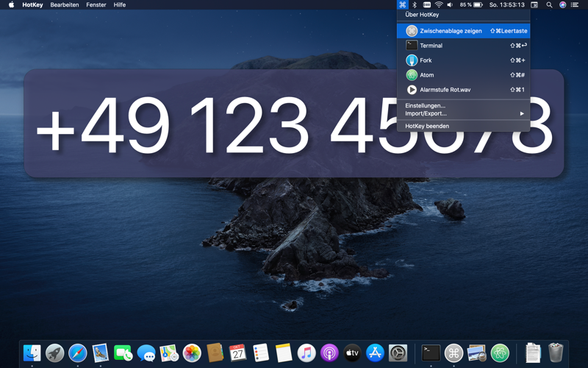Open Music in the Dock
The width and height of the screenshot is (588, 368).
point(306,353)
